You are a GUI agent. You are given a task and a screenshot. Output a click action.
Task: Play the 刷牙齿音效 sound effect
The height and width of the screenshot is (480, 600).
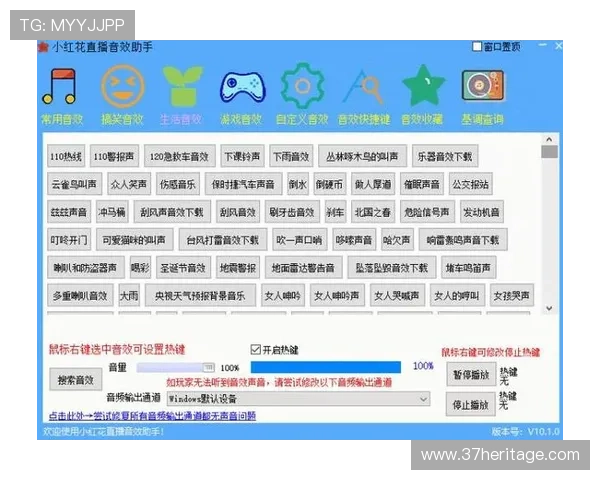point(292,212)
